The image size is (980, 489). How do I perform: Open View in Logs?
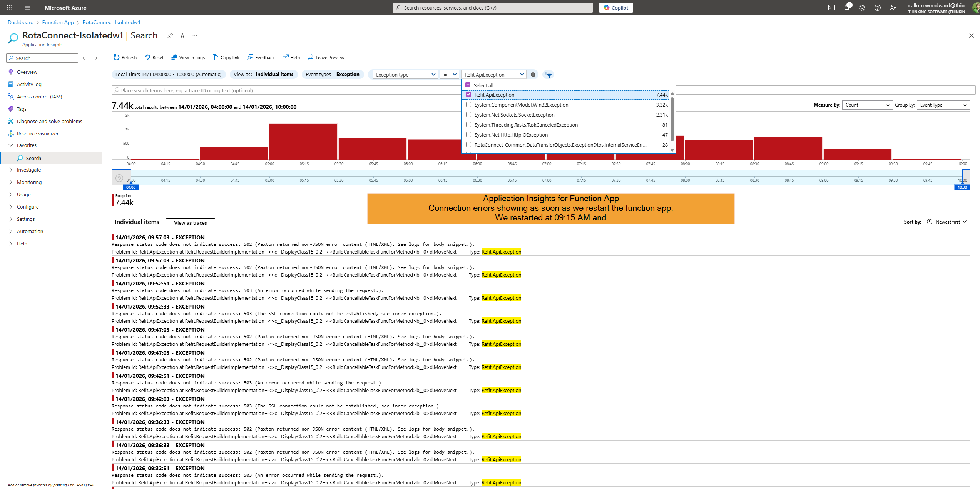188,57
